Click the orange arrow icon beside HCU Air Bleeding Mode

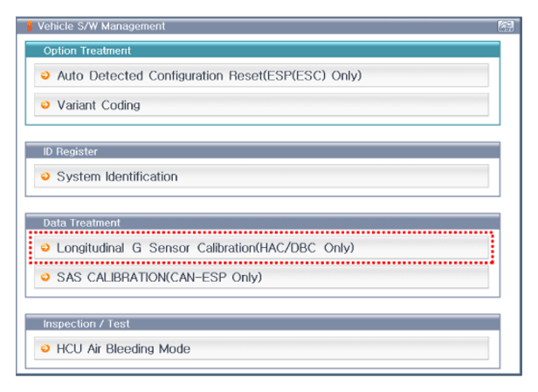pos(45,348)
